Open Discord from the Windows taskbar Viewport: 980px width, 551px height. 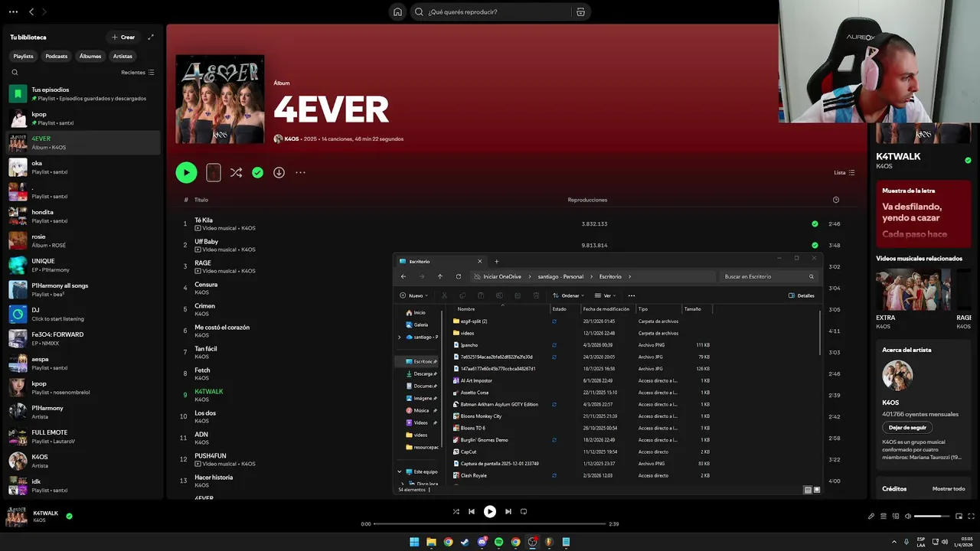pyautogui.click(x=482, y=542)
